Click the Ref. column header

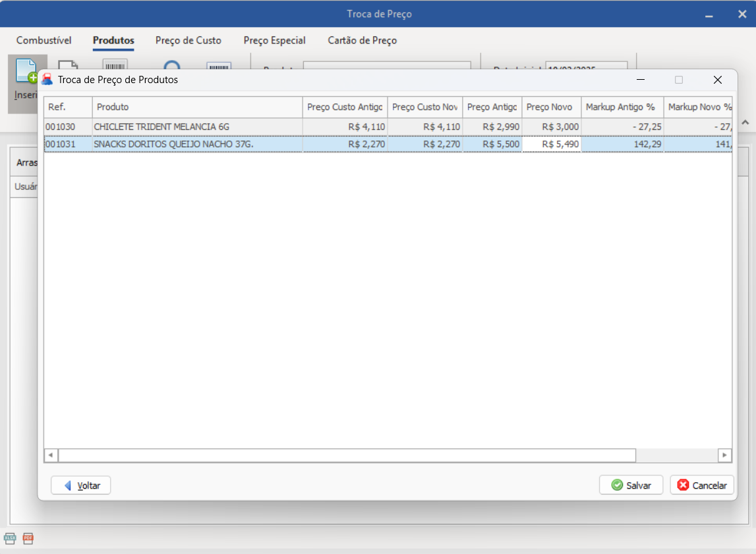click(68, 107)
